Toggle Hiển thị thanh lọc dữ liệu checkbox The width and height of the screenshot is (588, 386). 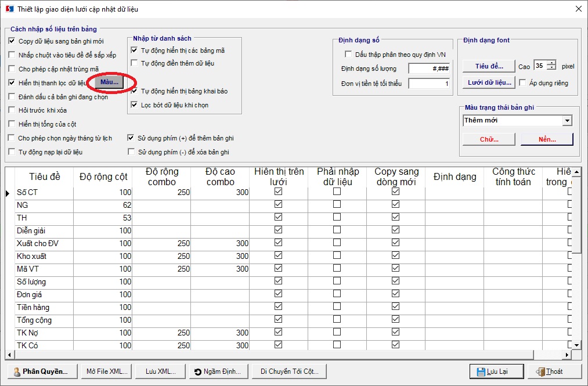[x=12, y=82]
